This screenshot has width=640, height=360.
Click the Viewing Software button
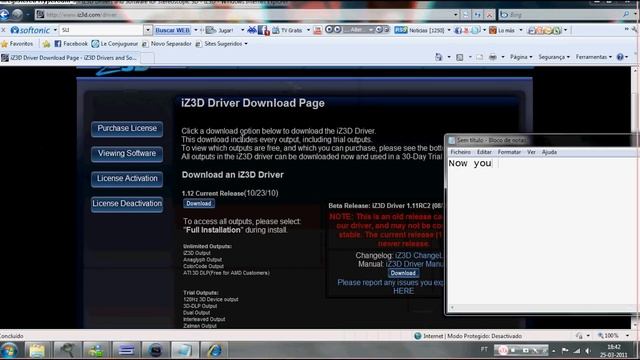(127, 153)
